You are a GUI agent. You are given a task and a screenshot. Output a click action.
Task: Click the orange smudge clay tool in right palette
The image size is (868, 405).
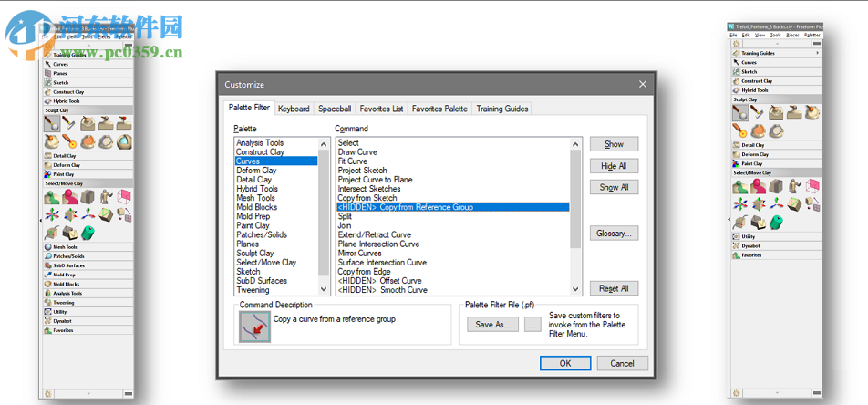[758, 130]
